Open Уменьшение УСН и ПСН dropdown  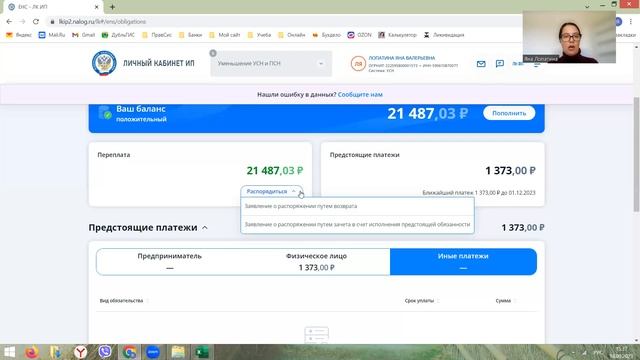[x=271, y=64]
